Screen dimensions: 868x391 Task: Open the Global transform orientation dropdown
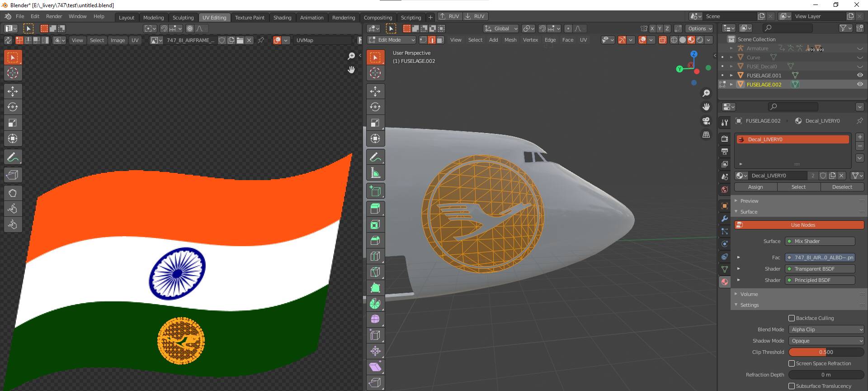pyautogui.click(x=501, y=29)
